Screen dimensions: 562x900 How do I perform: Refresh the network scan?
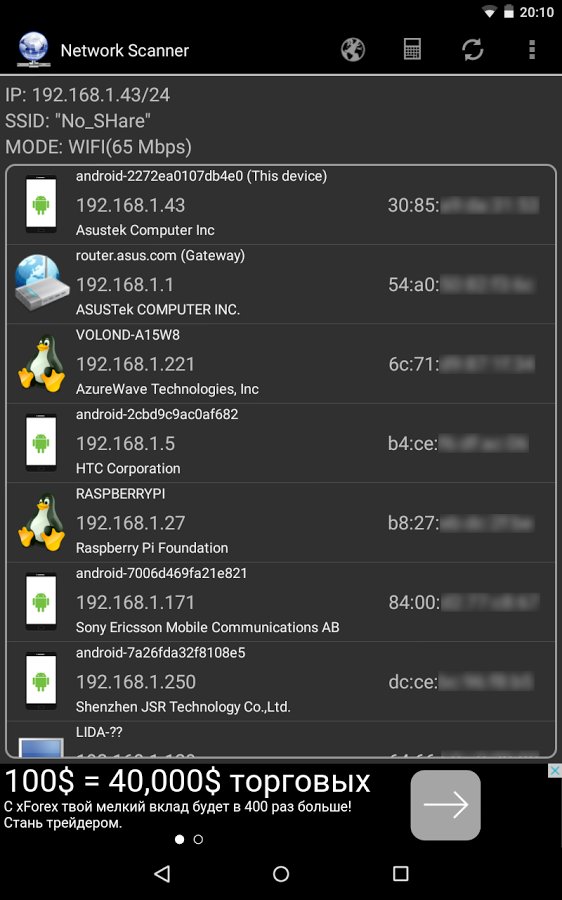472,50
